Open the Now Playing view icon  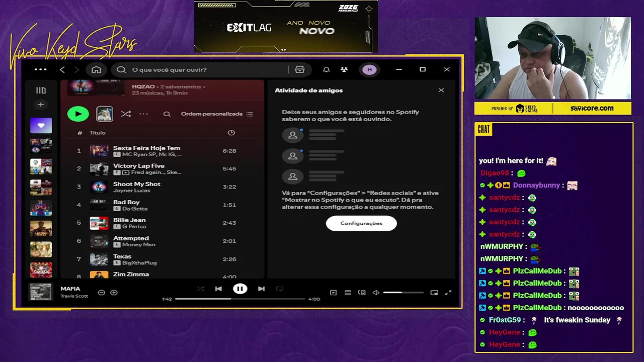[x=333, y=293]
